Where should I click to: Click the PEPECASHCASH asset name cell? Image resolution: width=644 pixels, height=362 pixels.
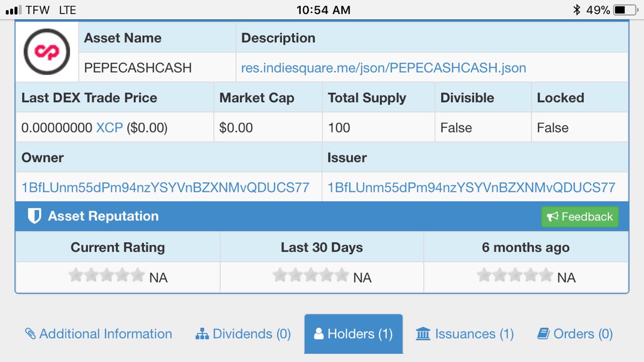coord(157,67)
